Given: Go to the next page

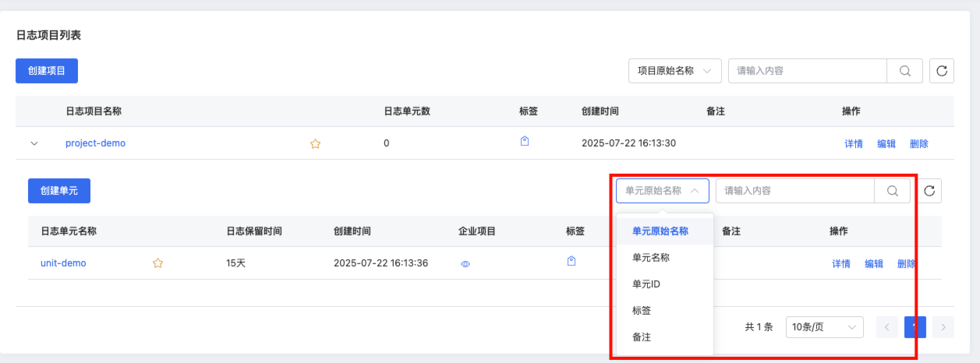Looking at the screenshot, I should pos(943,327).
